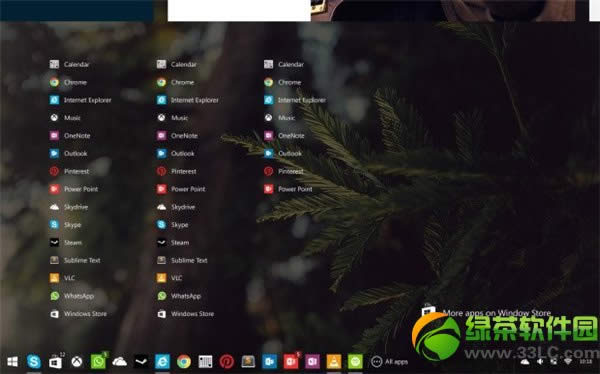Open the Skydrive cloud icon on taskbar
600x374 pixels.
pos(119,361)
